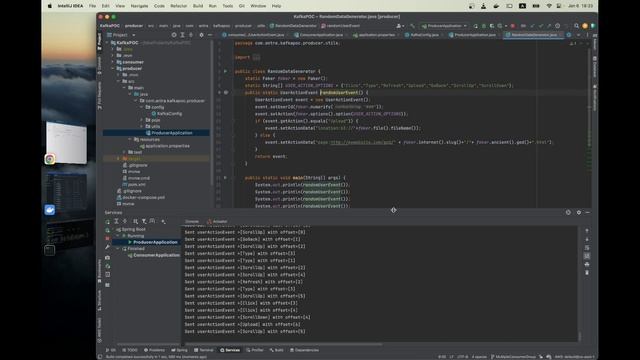The height and width of the screenshot is (360, 640).
Task: Open the Project view selector dropdown
Action: click(121, 35)
